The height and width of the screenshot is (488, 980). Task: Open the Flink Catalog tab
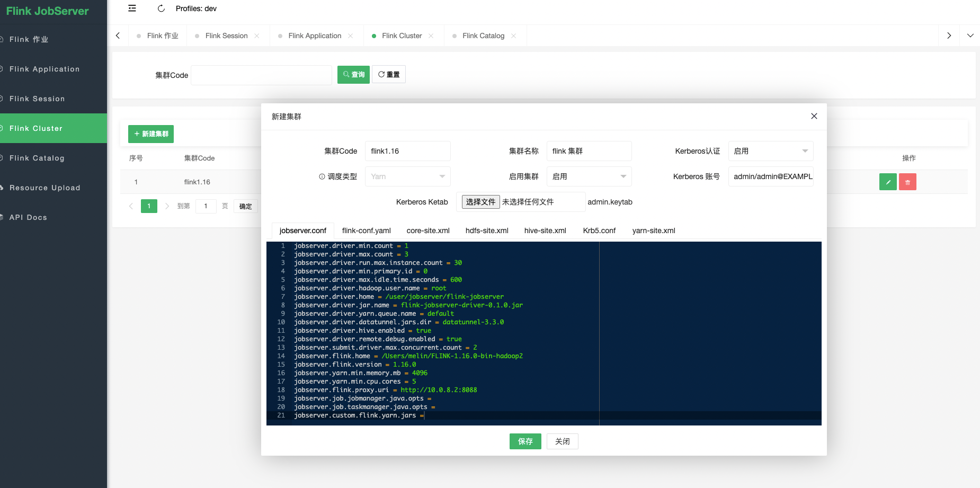pos(483,36)
